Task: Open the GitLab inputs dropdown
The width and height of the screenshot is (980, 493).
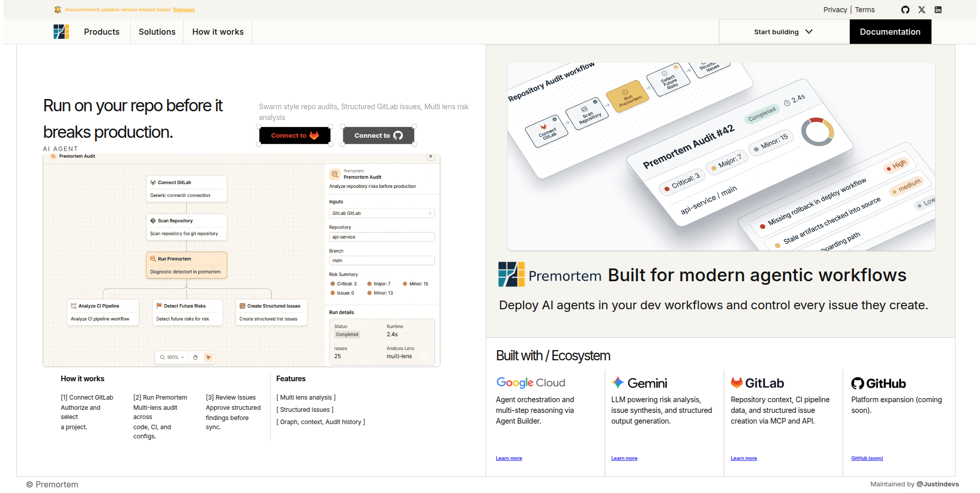Action: (x=382, y=213)
